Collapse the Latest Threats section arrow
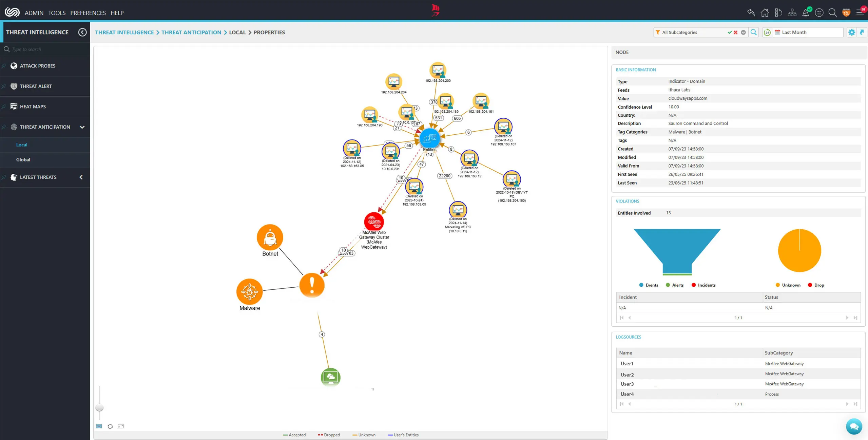The image size is (868, 440). (81, 177)
